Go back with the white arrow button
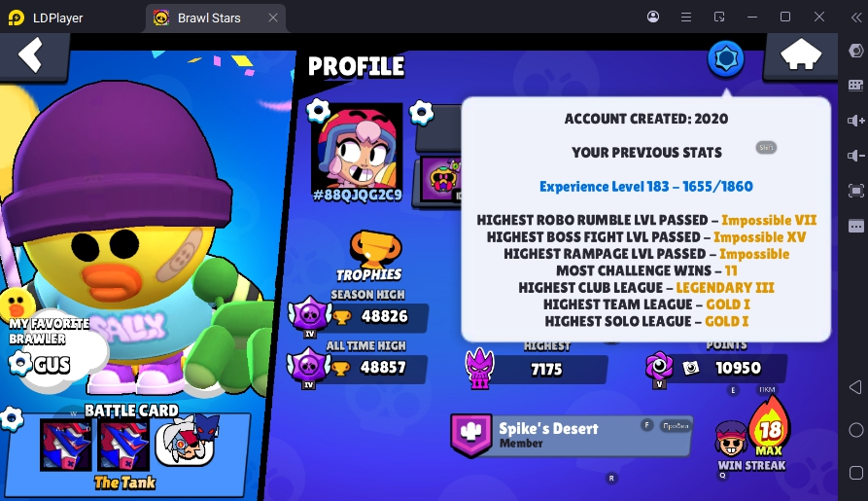 (x=31, y=54)
